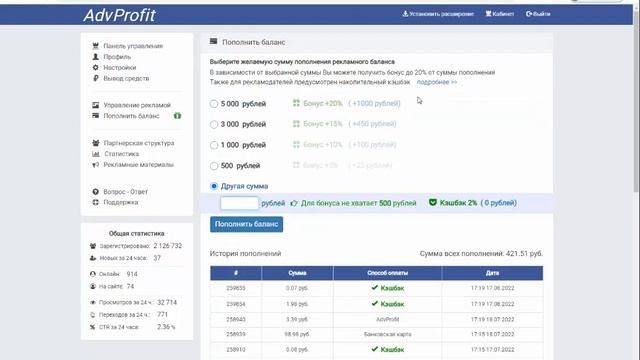Click the Онлайн icon in statistics
640x360 pixels.
point(93,274)
